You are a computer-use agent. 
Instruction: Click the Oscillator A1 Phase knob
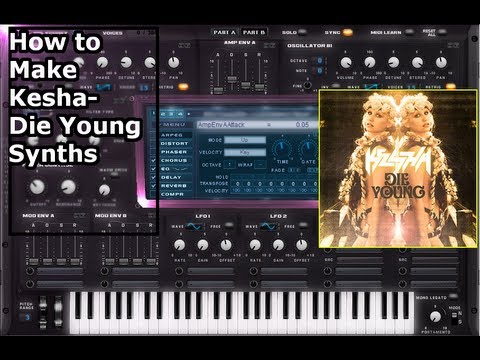coord(102,62)
